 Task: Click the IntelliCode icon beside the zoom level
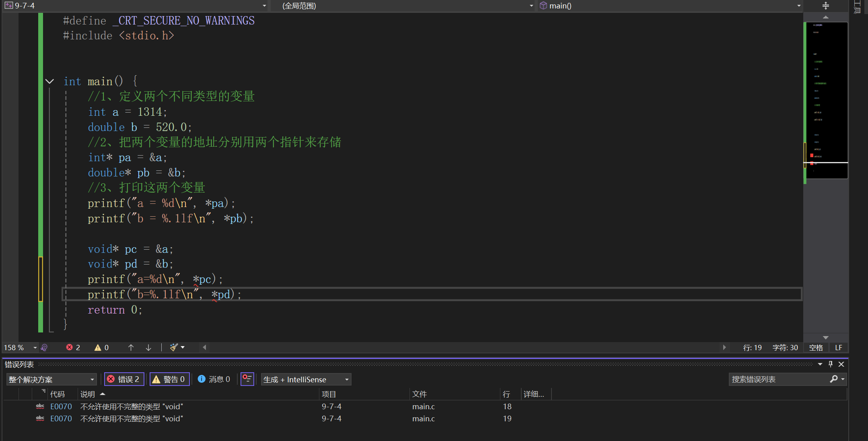click(x=45, y=347)
